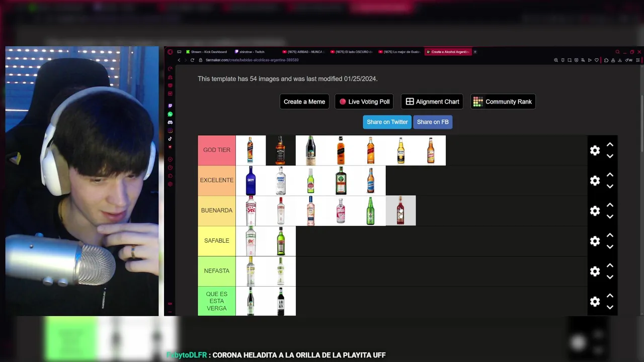Move EXCELENTE row up with chevron
The image size is (644, 362).
(x=610, y=175)
